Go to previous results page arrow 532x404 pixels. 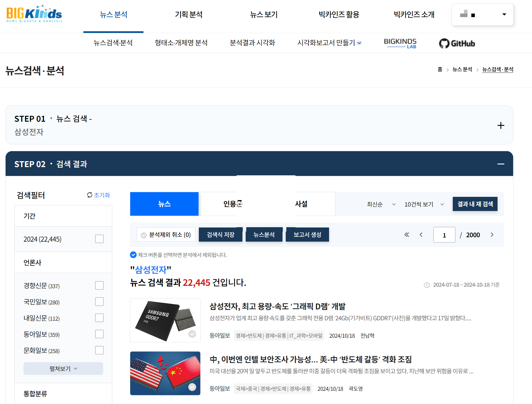[x=421, y=235]
